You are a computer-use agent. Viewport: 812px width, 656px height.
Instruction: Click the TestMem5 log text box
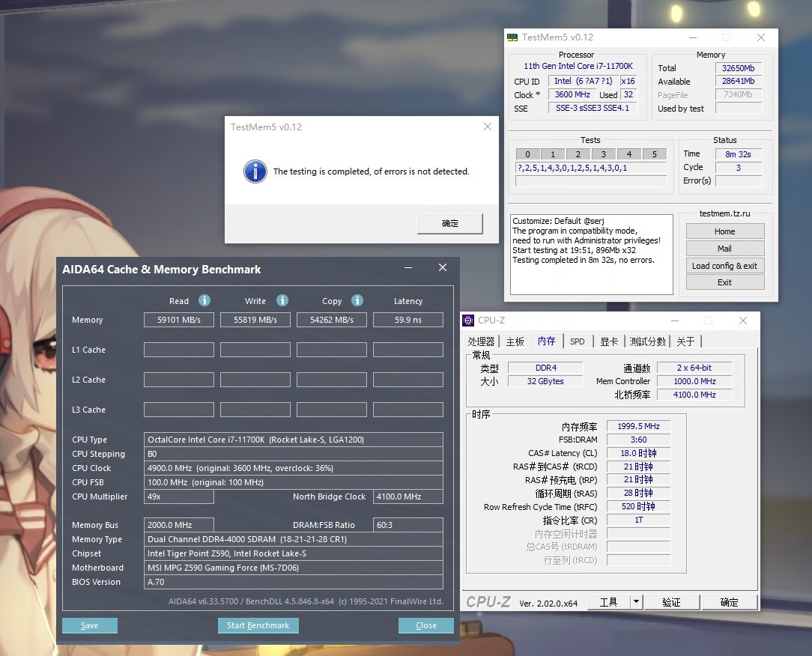click(591, 254)
